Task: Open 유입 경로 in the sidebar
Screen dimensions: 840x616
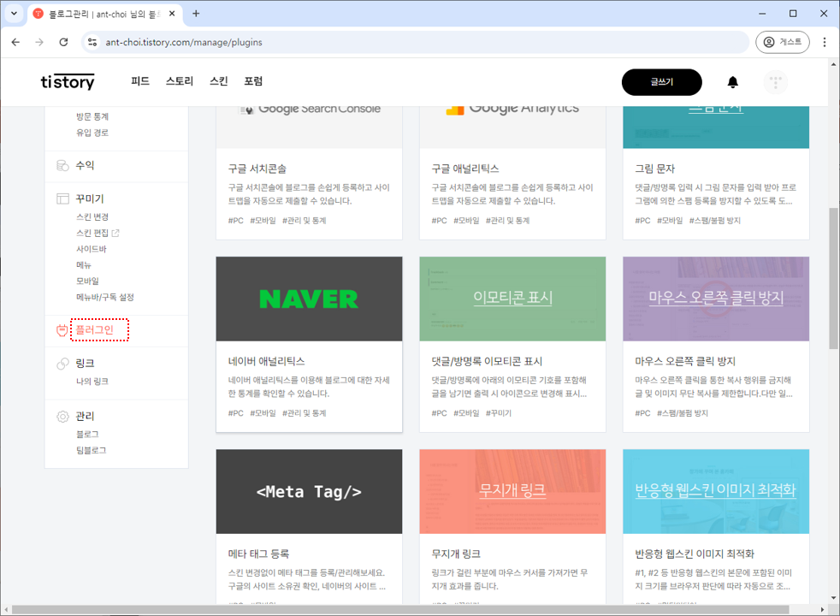Action: [x=92, y=133]
